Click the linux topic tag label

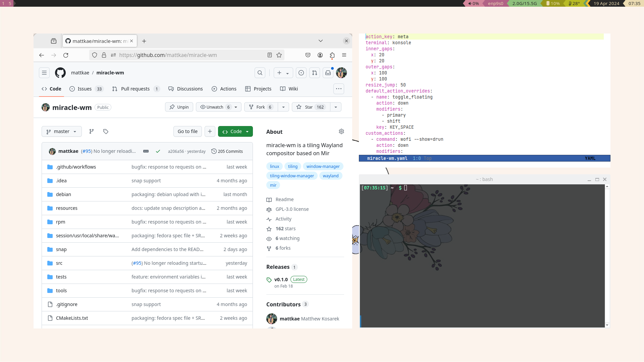tap(274, 166)
